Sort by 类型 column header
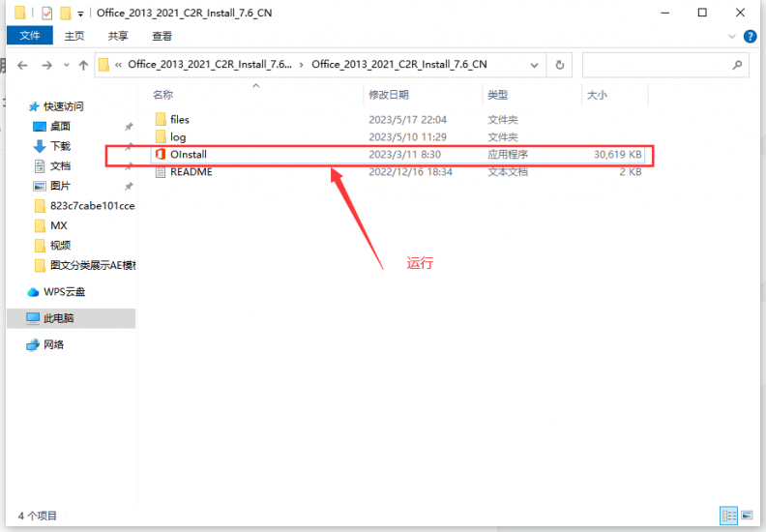The height and width of the screenshot is (532, 766). pyautogui.click(x=498, y=95)
